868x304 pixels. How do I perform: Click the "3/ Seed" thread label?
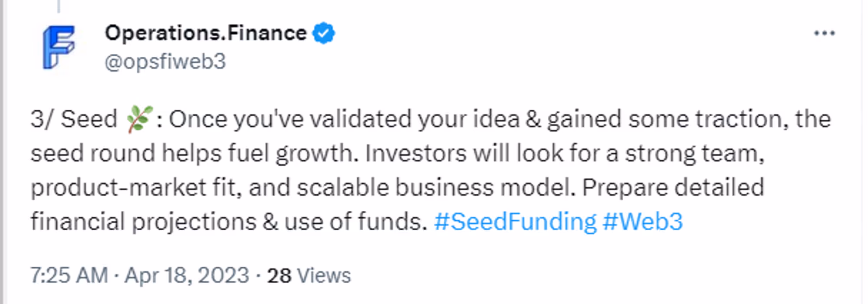coord(74,119)
